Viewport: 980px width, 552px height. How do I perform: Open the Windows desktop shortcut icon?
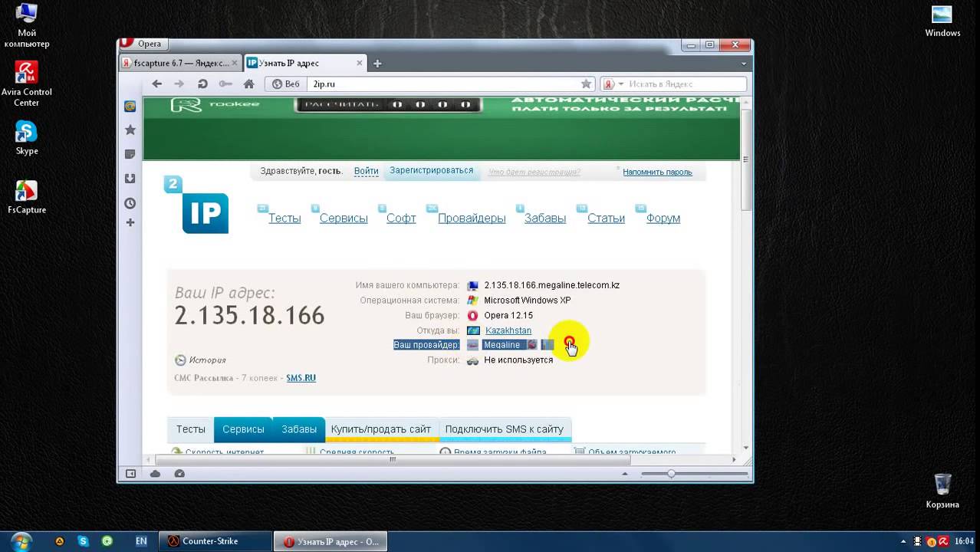pyautogui.click(x=942, y=21)
